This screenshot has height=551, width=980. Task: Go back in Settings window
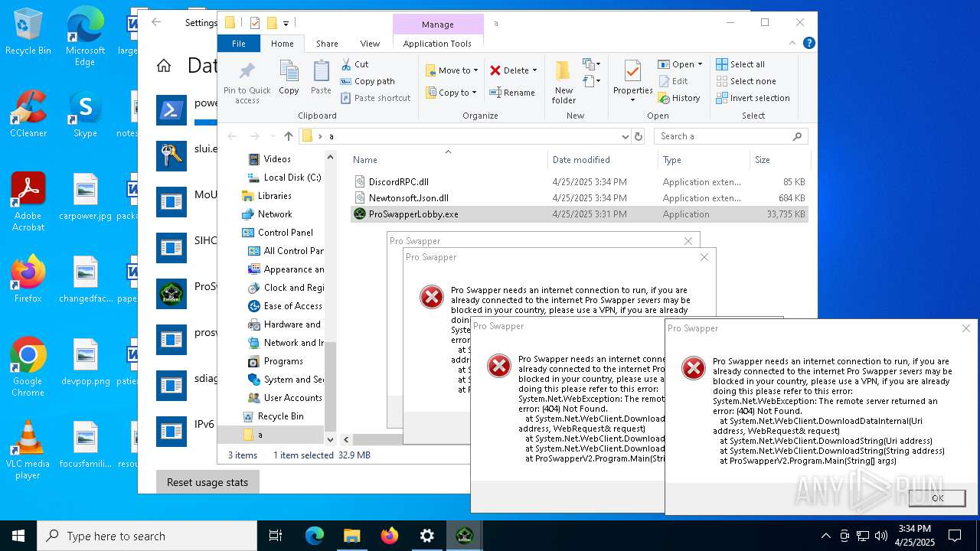156,22
